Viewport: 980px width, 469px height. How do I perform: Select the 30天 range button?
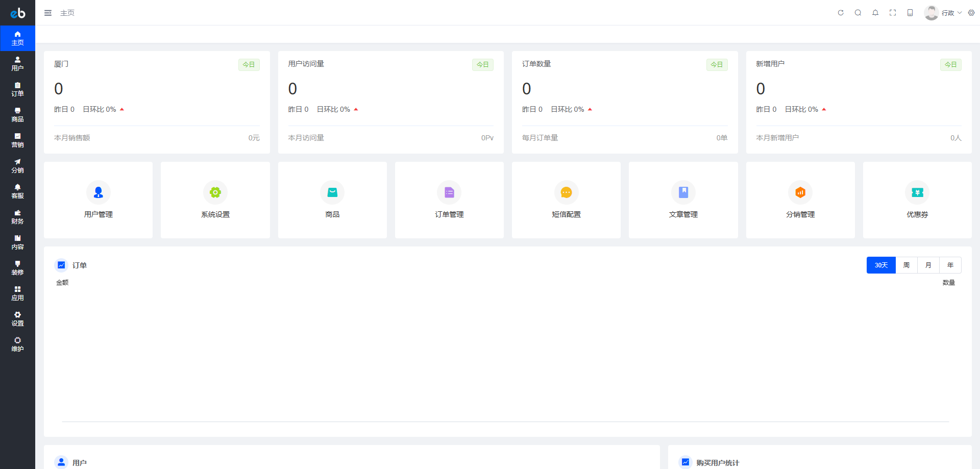pos(880,265)
